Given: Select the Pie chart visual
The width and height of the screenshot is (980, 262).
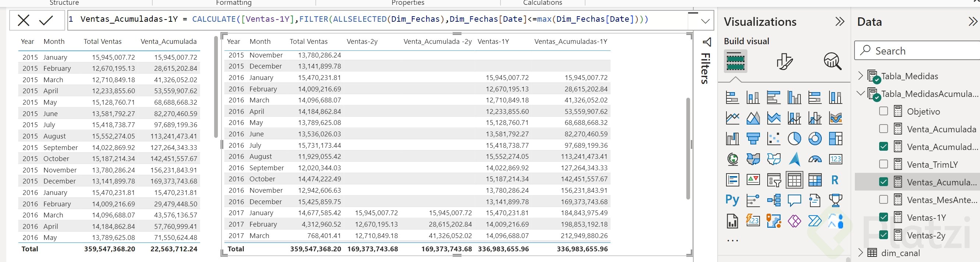Looking at the screenshot, I should (x=794, y=139).
